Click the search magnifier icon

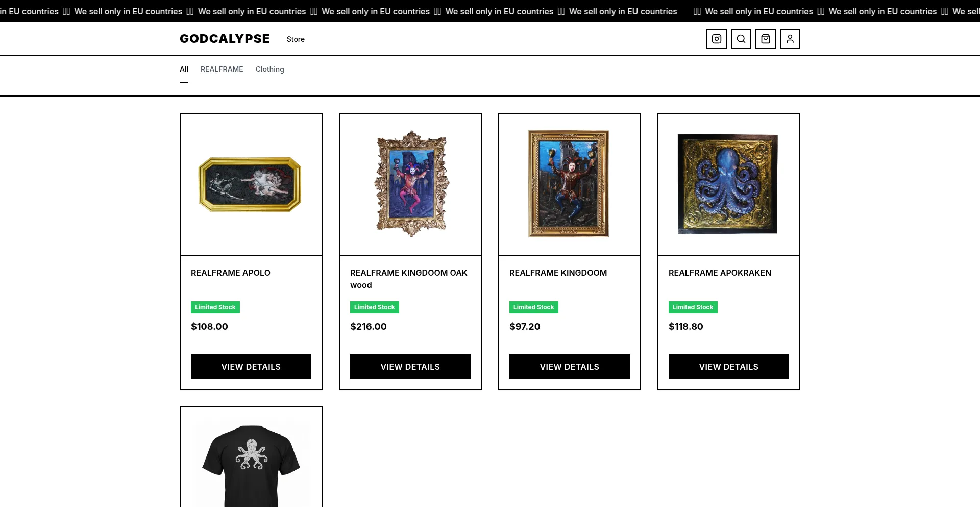tap(741, 39)
